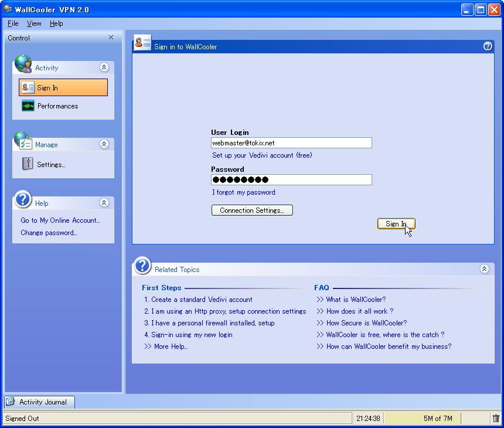504x428 pixels.
Task: Click the Manage section header label
Action: pyautogui.click(x=46, y=145)
